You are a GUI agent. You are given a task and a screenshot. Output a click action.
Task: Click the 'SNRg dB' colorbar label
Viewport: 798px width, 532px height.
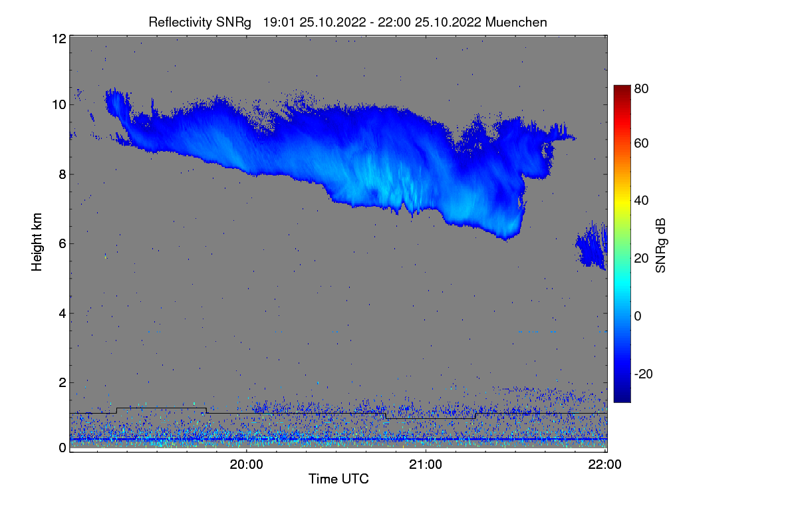(x=660, y=246)
